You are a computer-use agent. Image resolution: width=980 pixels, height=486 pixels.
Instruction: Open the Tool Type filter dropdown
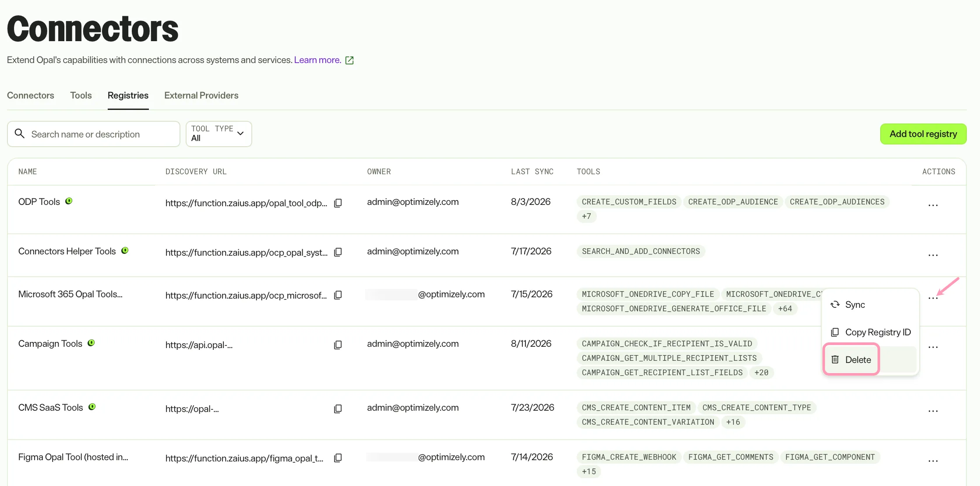(x=219, y=134)
